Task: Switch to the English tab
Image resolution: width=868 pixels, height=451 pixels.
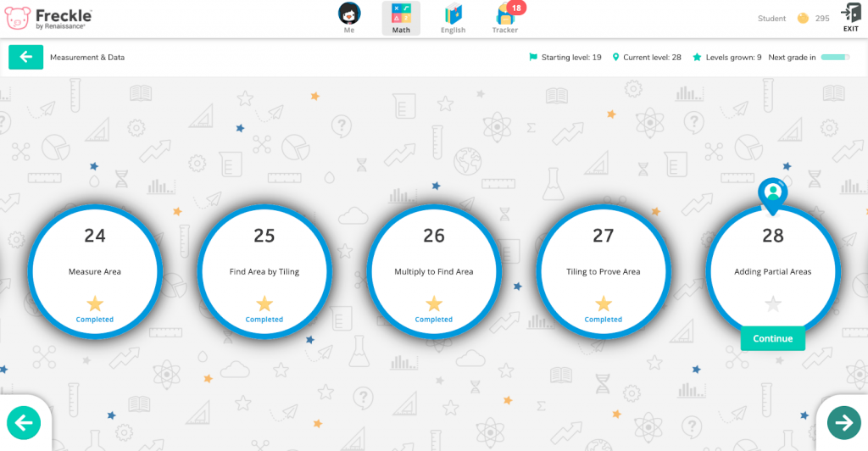Action: (x=453, y=19)
